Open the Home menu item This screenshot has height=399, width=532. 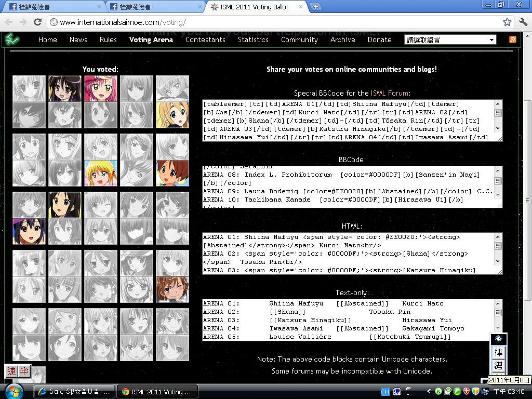tap(47, 39)
